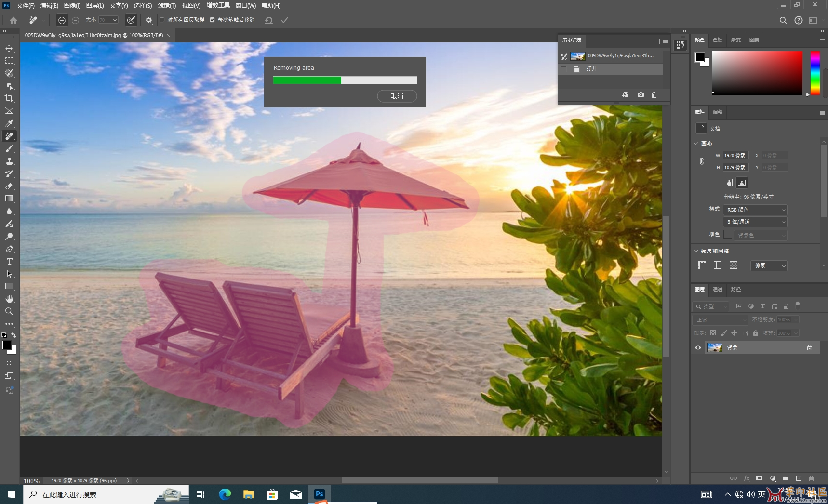Select the Zoom tool
This screenshot has width=828, height=504.
(9, 311)
